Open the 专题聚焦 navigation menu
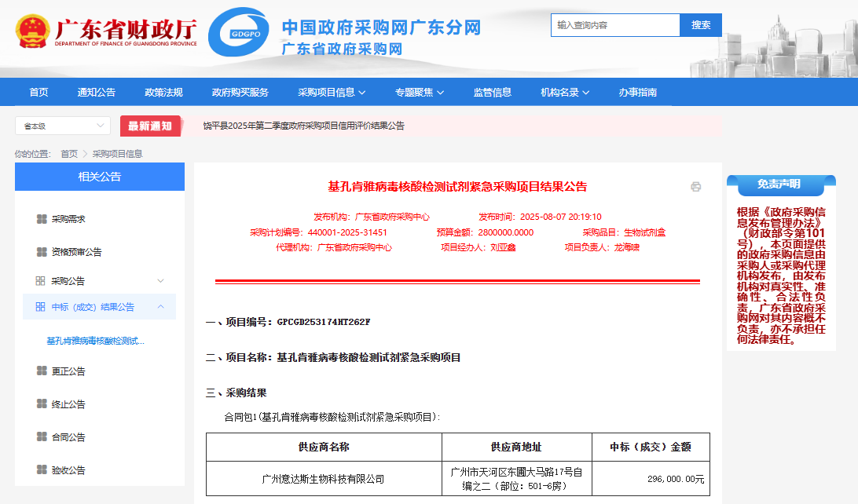Image resolution: width=858 pixels, height=504 pixels. click(419, 92)
